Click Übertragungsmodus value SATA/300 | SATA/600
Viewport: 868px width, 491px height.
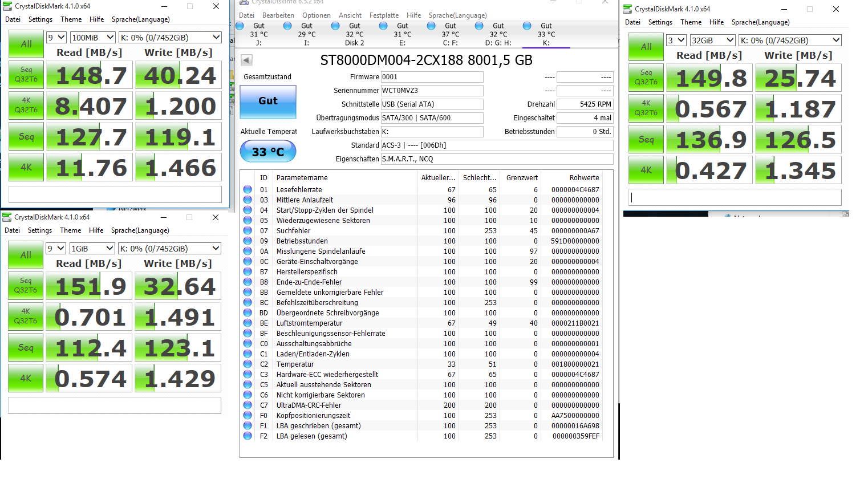(x=432, y=118)
